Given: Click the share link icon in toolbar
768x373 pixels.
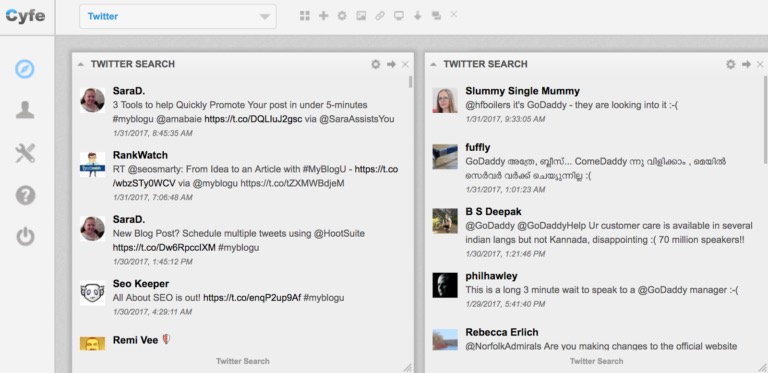Looking at the screenshot, I should [x=380, y=16].
